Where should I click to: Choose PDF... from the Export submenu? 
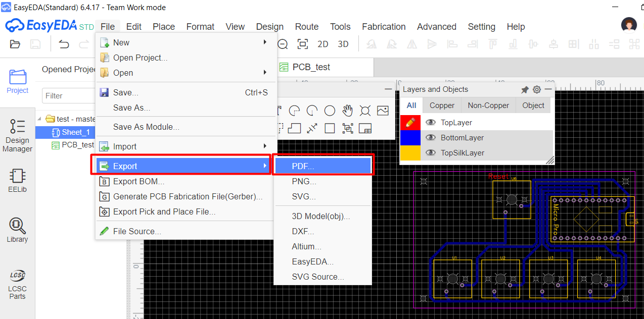[x=323, y=166]
